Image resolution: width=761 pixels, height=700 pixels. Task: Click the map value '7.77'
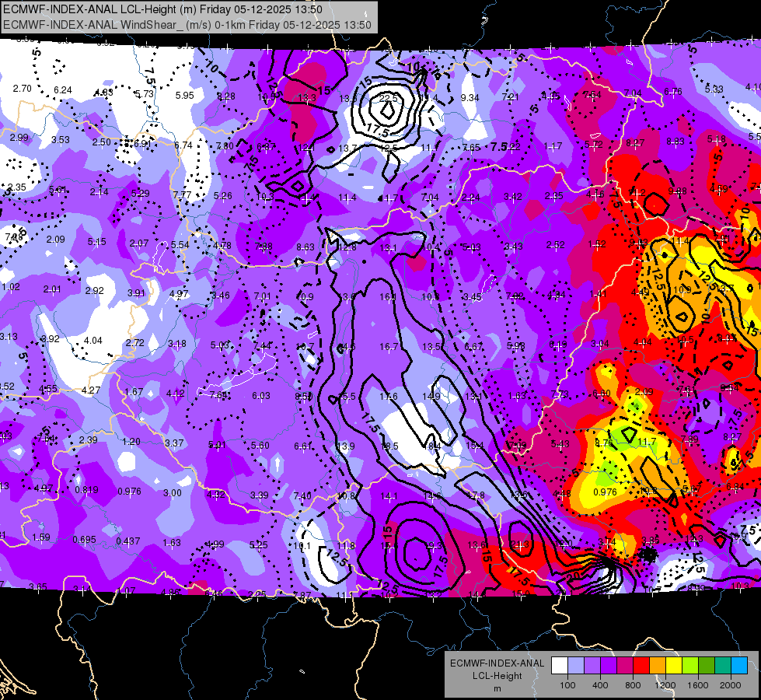pos(183,194)
